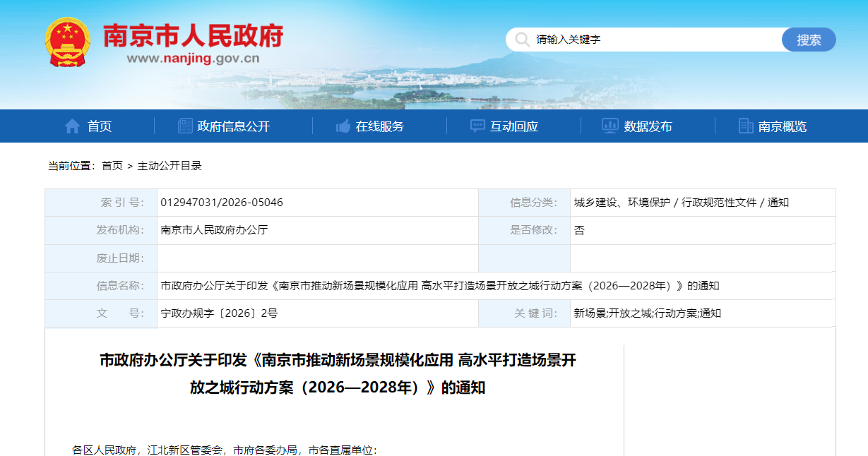Click the monitor chart icon beside 数据发布

click(610, 126)
